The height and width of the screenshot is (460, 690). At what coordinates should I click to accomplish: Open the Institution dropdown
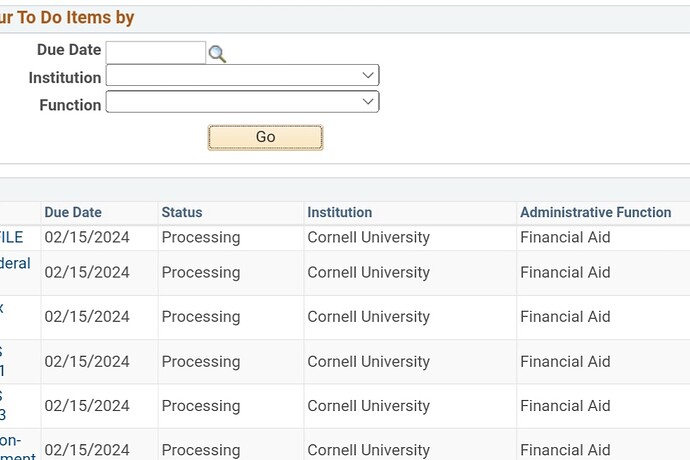click(x=242, y=76)
